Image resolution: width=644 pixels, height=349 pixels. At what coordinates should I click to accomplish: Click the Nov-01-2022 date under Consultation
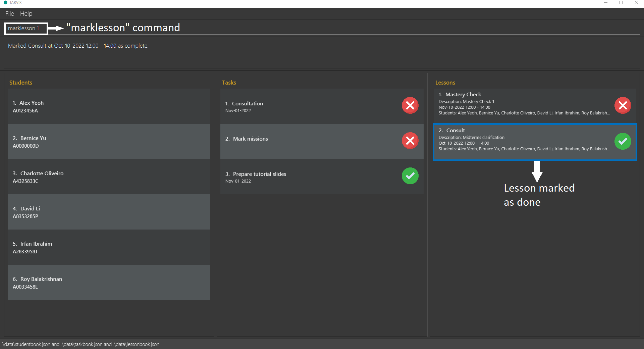[x=238, y=111]
